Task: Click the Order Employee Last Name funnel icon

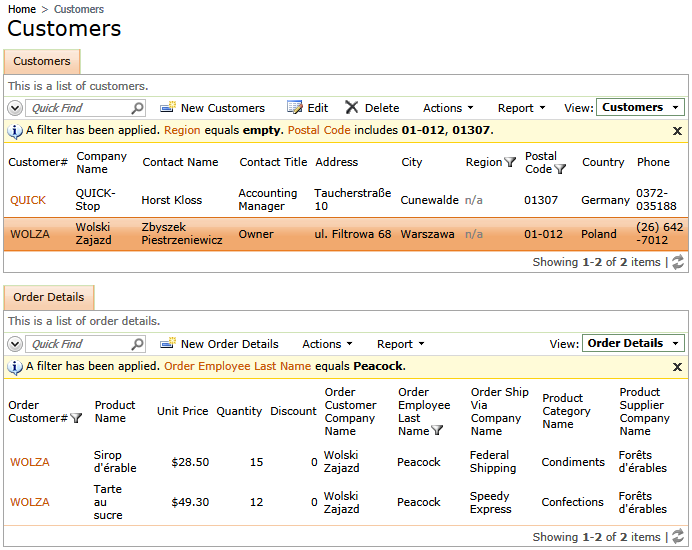Action: coord(436,430)
